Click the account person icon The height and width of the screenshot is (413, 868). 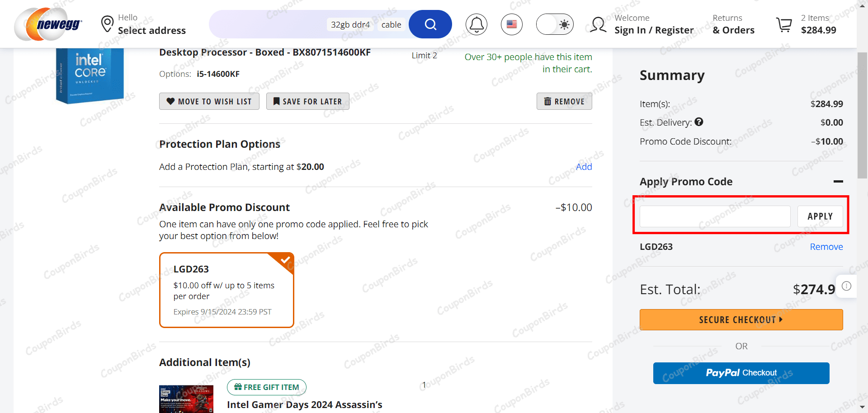tap(598, 24)
